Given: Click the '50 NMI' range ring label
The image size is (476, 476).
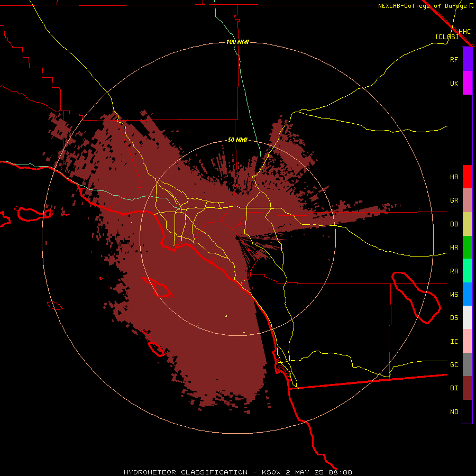Looking at the screenshot, I should [x=237, y=140].
